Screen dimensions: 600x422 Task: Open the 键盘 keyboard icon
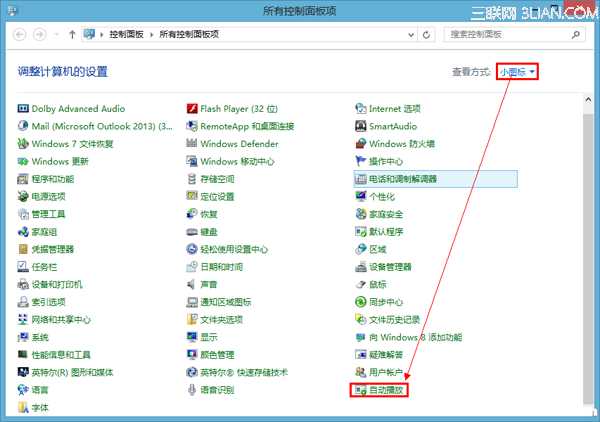(x=192, y=232)
